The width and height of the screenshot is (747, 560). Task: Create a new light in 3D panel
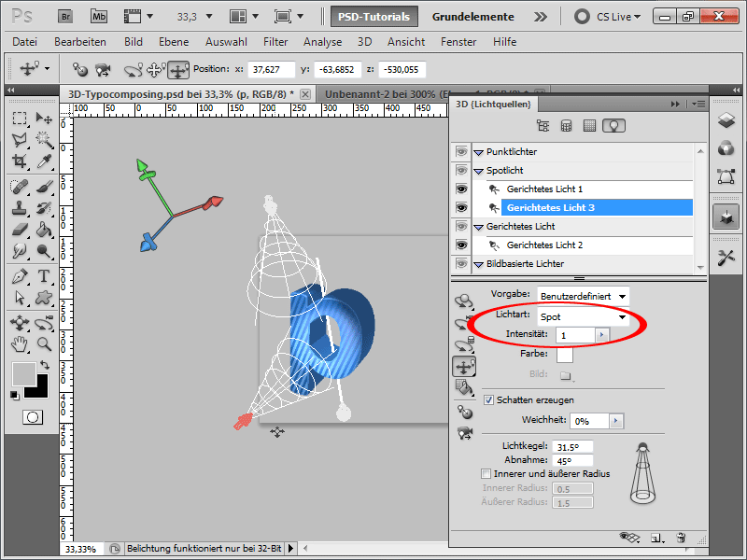[x=657, y=539]
